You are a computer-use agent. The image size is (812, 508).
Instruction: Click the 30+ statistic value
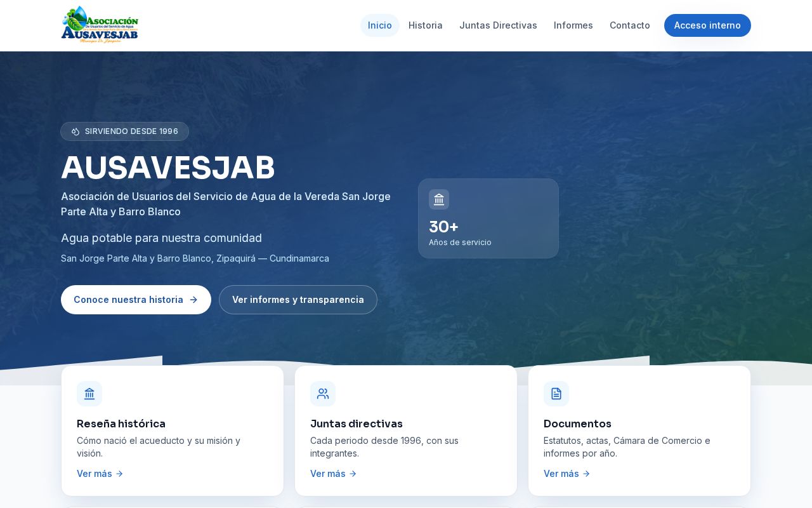[443, 227]
